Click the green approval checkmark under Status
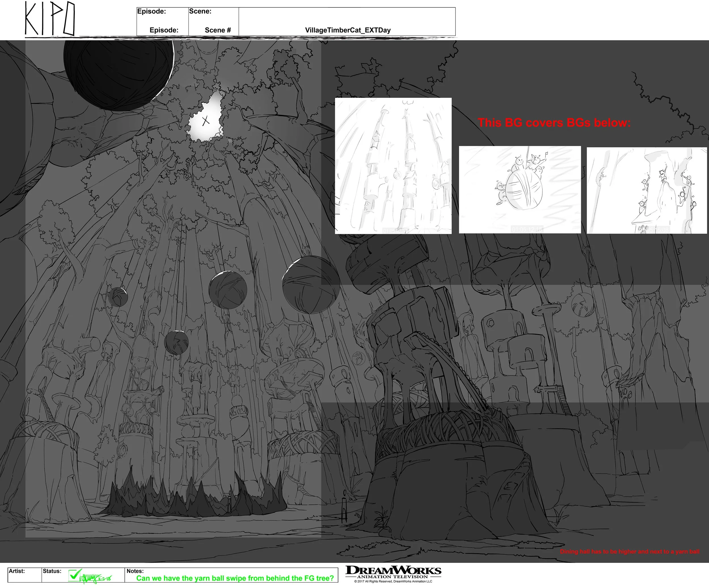Screen dimensions: 709x588 (x=75, y=574)
